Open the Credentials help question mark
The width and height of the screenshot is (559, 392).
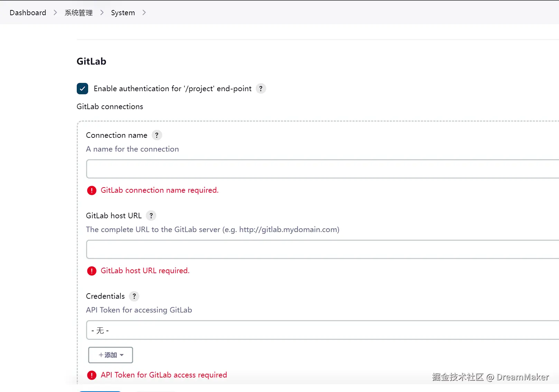[x=134, y=296]
